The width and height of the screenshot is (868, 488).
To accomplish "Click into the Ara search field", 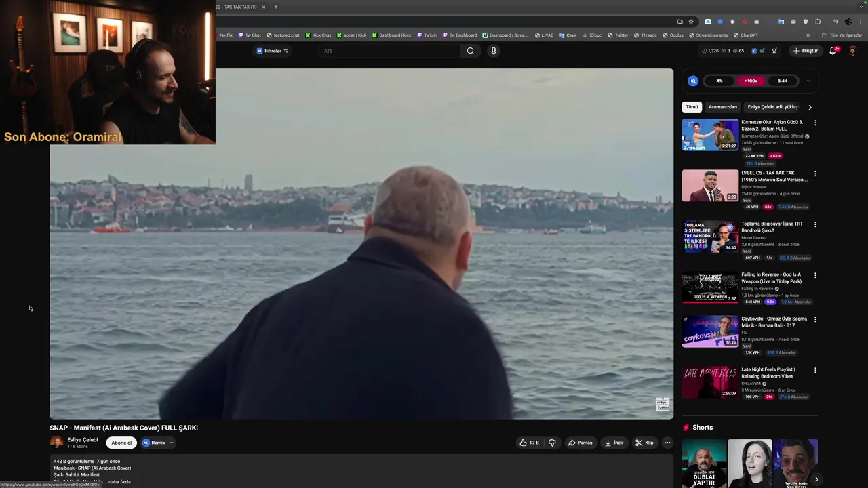I will point(390,51).
